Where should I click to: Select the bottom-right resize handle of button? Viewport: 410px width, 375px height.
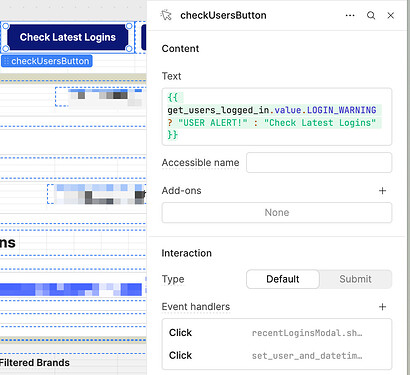[x=129, y=49]
